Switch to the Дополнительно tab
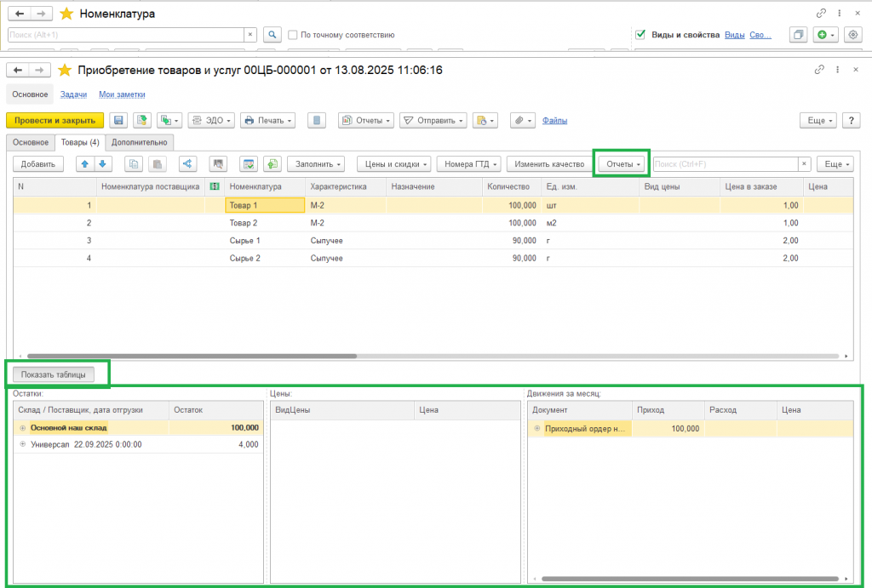 (140, 142)
